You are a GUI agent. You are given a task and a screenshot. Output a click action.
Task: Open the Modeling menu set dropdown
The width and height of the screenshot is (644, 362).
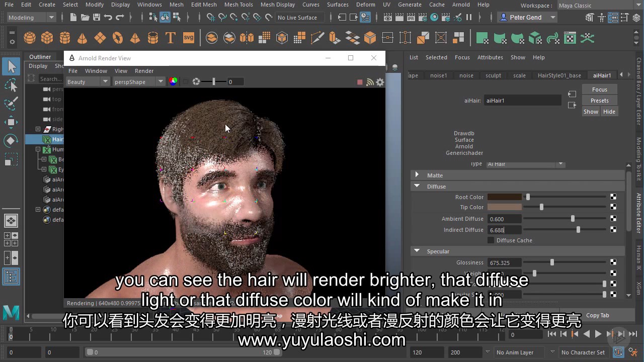tap(32, 17)
